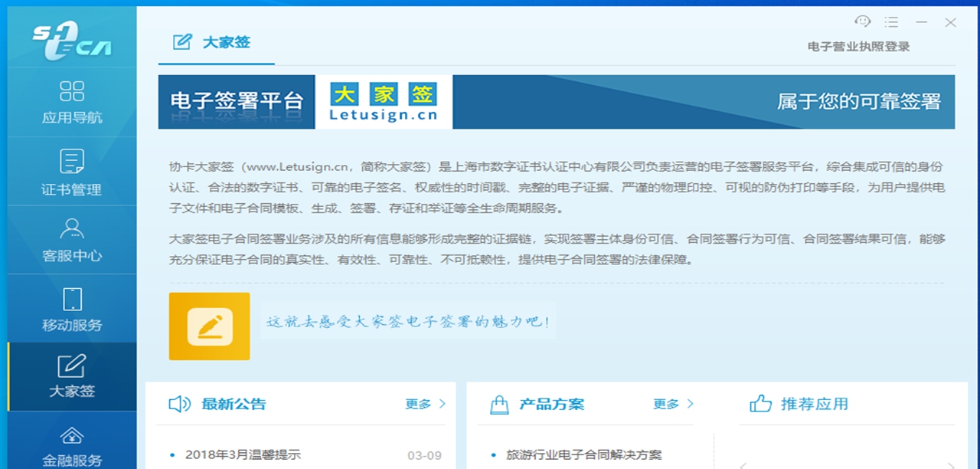
Task: Click the yellow signing pencil icon
Action: (x=209, y=326)
